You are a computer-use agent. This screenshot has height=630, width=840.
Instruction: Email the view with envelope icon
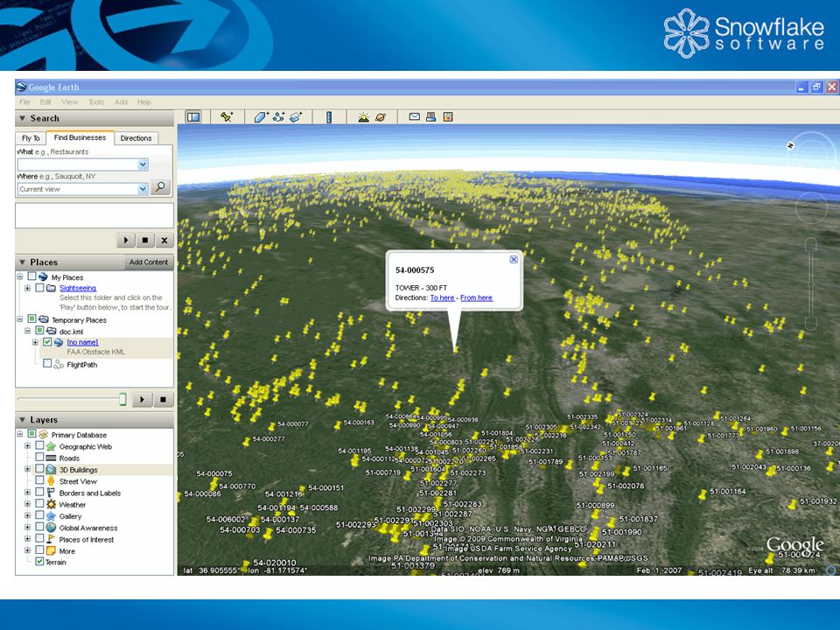tap(414, 116)
